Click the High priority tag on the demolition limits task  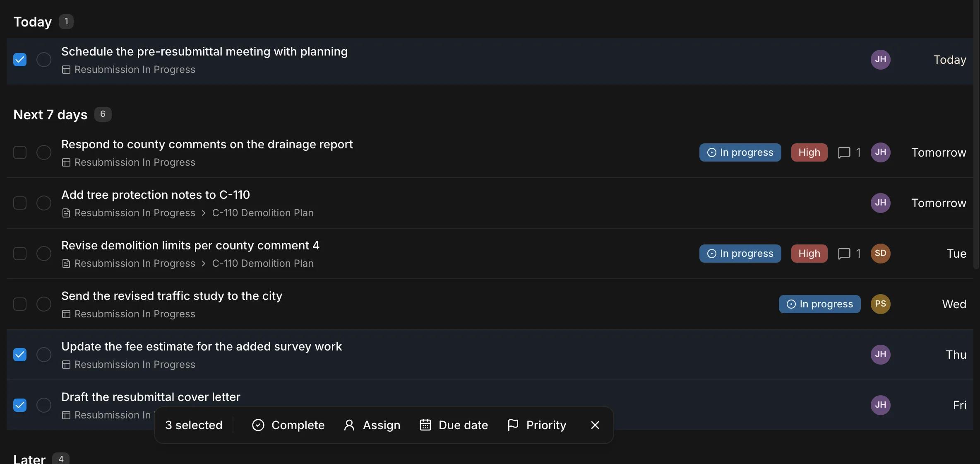tap(809, 254)
